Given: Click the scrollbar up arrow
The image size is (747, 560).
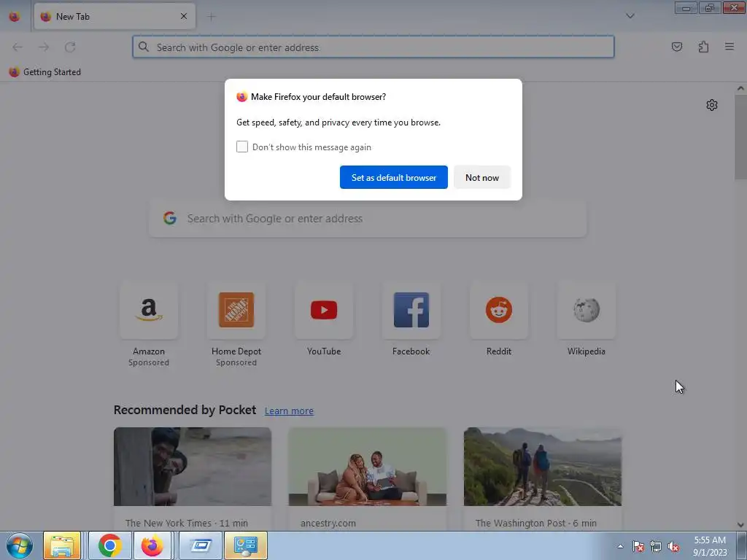Looking at the screenshot, I should click(x=740, y=88).
